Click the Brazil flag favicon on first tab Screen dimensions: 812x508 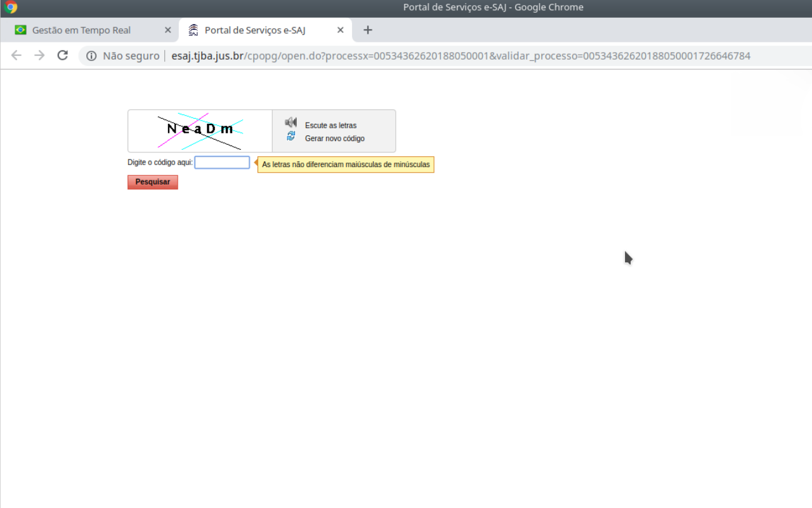point(20,30)
